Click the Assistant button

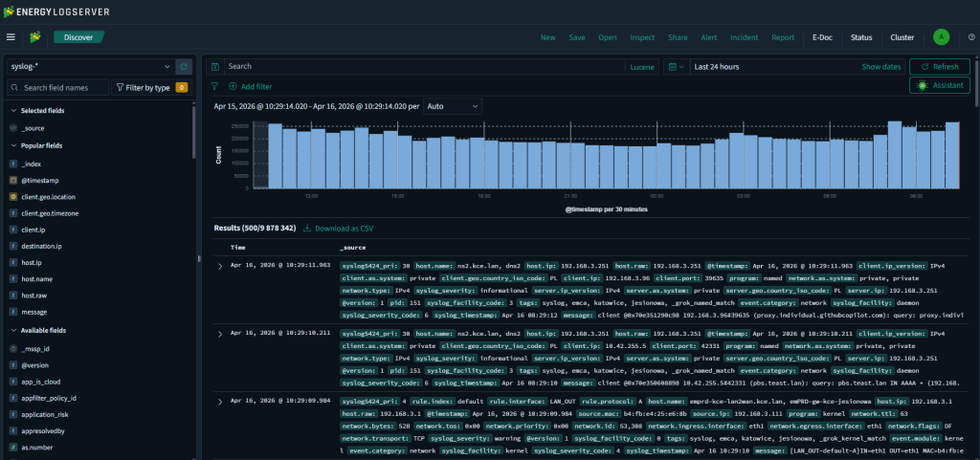(939, 86)
